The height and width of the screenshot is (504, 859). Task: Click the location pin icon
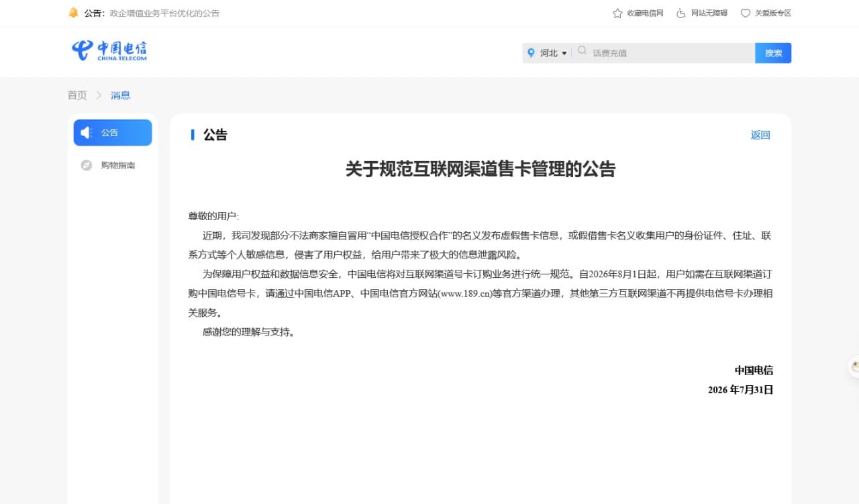pos(532,53)
